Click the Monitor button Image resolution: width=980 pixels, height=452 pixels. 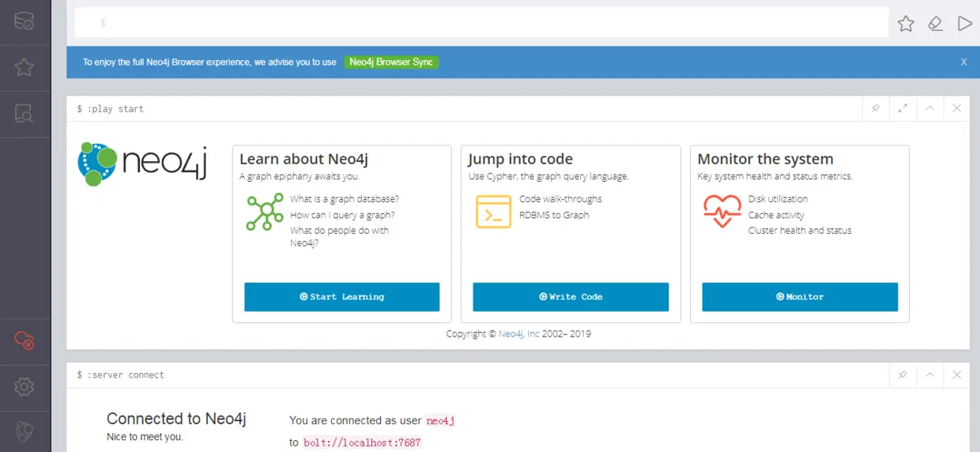click(x=800, y=297)
